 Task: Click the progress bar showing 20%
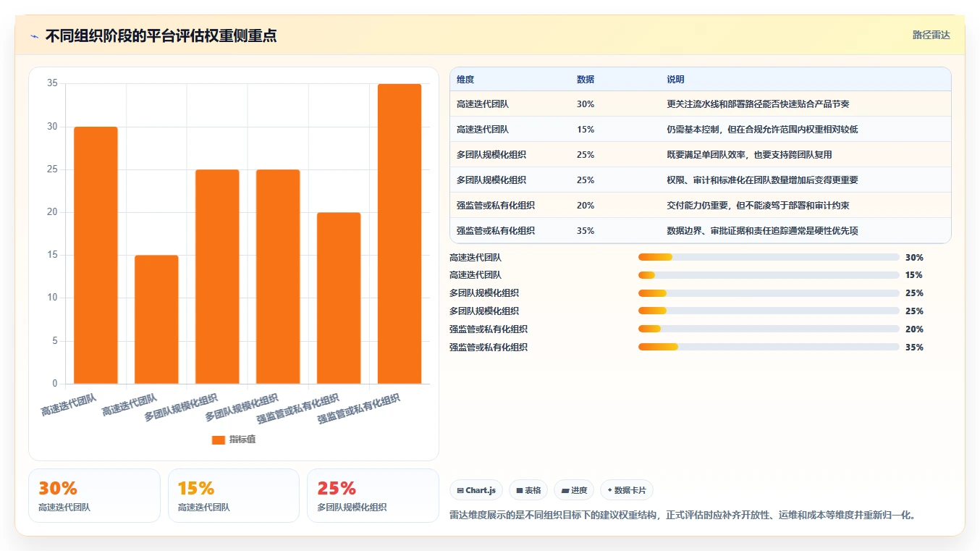pyautogui.click(x=769, y=329)
